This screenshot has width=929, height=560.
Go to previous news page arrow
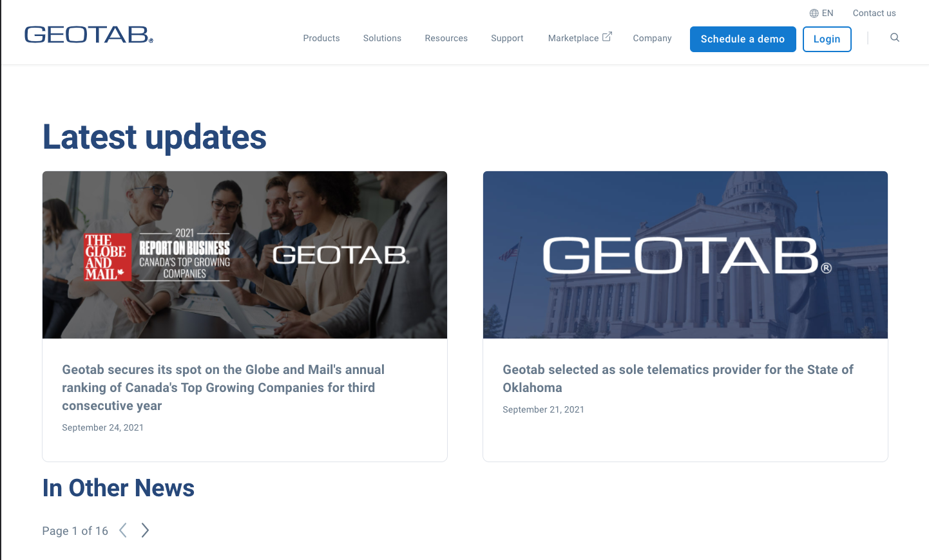tap(123, 530)
